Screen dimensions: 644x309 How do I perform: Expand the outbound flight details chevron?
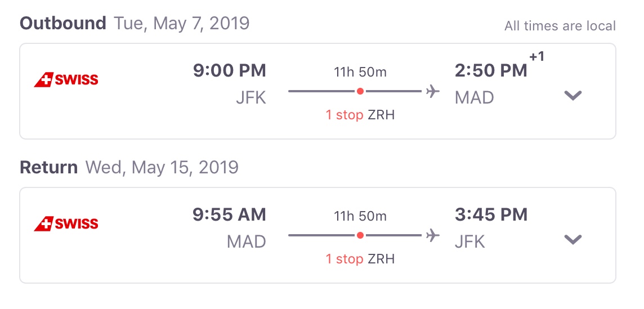573,95
